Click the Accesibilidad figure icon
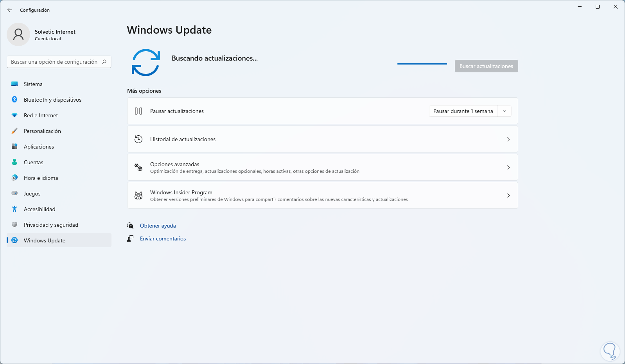625x364 pixels. 14,209
